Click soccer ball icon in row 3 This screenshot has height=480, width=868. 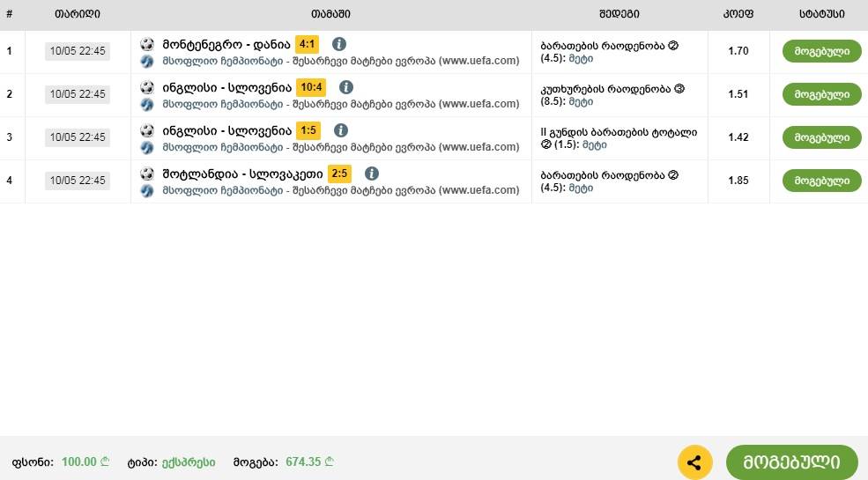pyautogui.click(x=146, y=130)
